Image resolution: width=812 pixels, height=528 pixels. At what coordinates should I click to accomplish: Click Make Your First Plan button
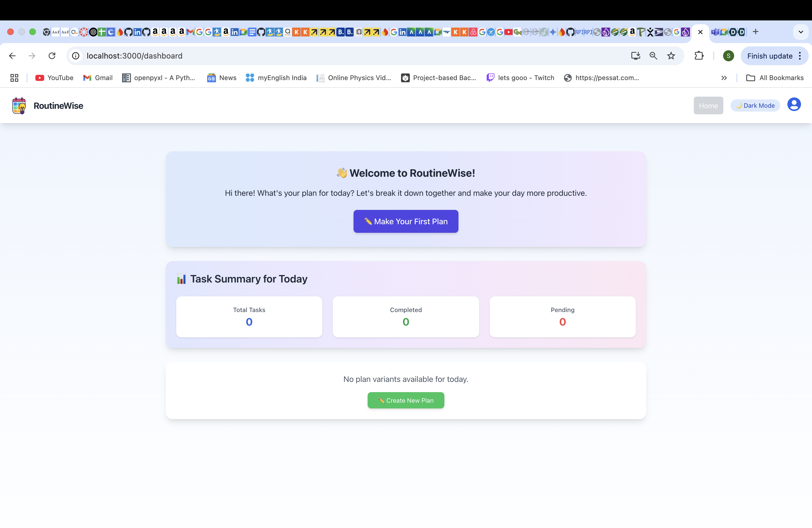pyautogui.click(x=406, y=221)
